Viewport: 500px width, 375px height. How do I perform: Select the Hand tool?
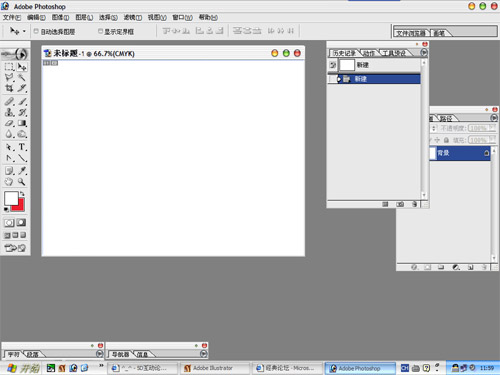pyautogui.click(x=9, y=182)
